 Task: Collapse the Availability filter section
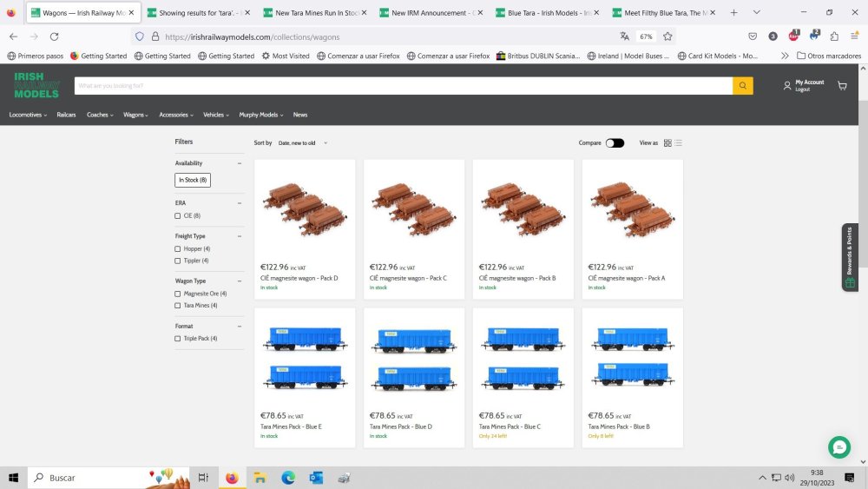point(240,163)
